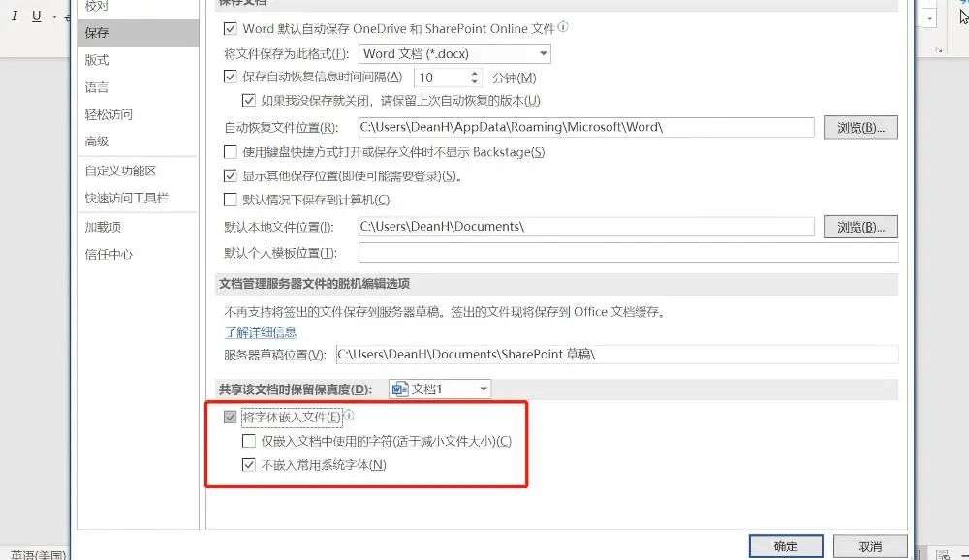The image size is (969, 560).
Task: Open underline style dropdown arrow
Action: pyautogui.click(x=54, y=16)
